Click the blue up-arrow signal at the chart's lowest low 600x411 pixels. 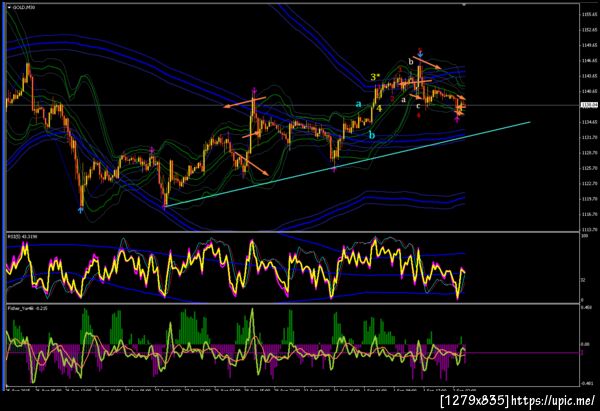[x=80, y=210]
